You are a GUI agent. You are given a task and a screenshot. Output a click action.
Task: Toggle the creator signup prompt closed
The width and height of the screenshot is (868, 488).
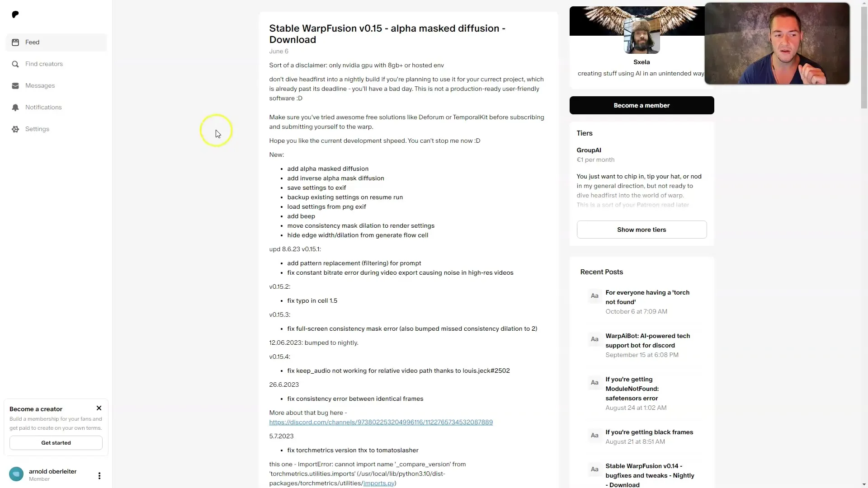pos(99,408)
